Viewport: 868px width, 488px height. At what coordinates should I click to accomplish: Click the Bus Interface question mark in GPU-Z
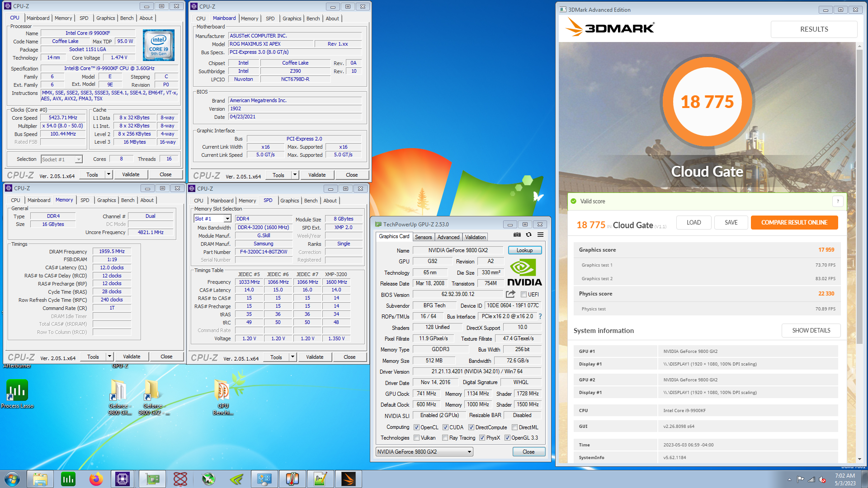pyautogui.click(x=540, y=316)
